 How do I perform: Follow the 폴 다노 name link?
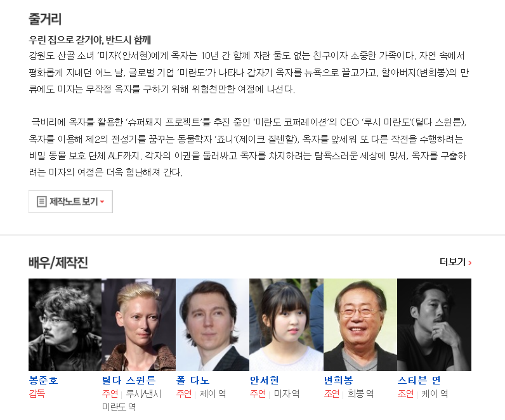[x=193, y=381]
